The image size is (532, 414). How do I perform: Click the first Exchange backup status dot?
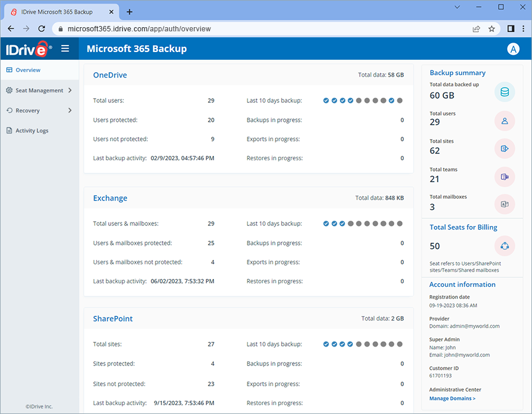click(x=326, y=224)
